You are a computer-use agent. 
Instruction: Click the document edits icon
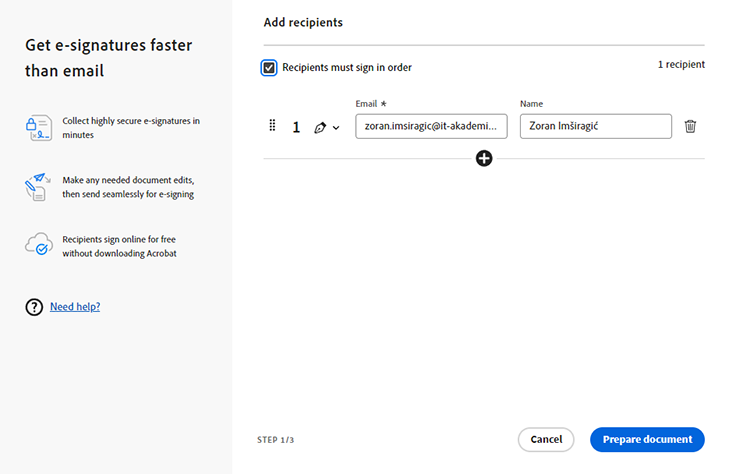tap(38, 187)
